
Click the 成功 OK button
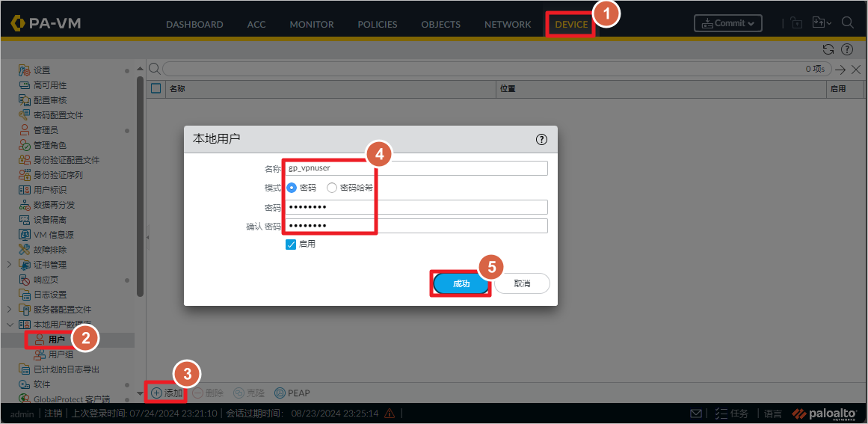click(461, 283)
